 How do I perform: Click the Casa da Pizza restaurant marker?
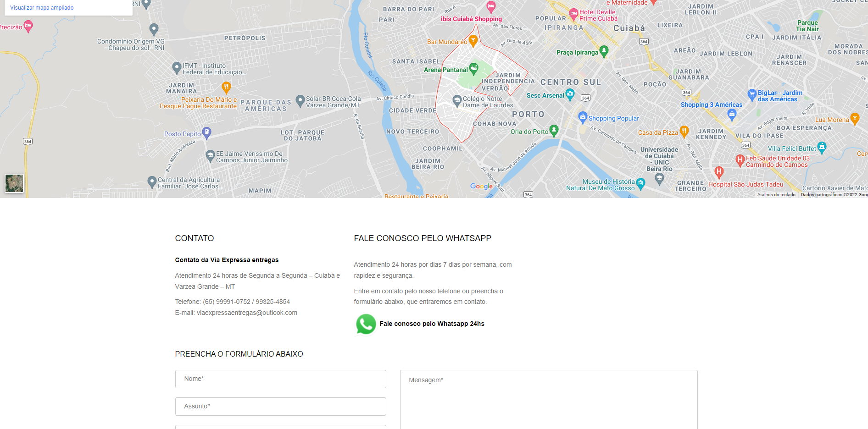pyautogui.click(x=684, y=132)
